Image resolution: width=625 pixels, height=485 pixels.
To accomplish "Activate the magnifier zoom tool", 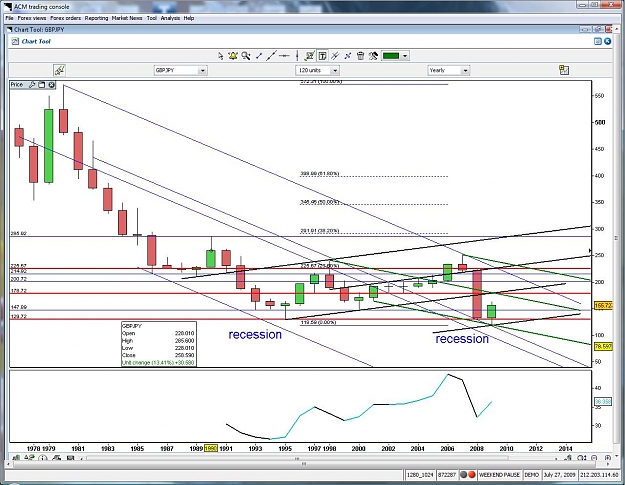I will pos(246,56).
